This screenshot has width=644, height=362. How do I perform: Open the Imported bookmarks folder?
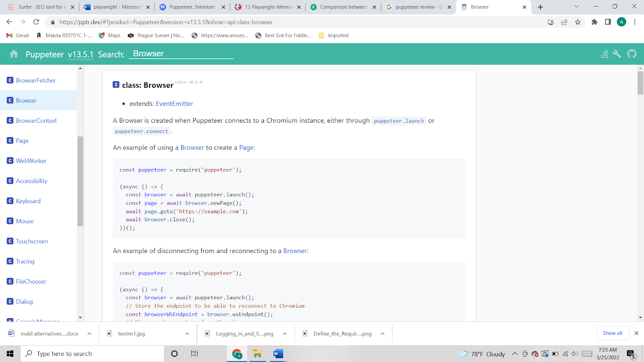click(333, 35)
